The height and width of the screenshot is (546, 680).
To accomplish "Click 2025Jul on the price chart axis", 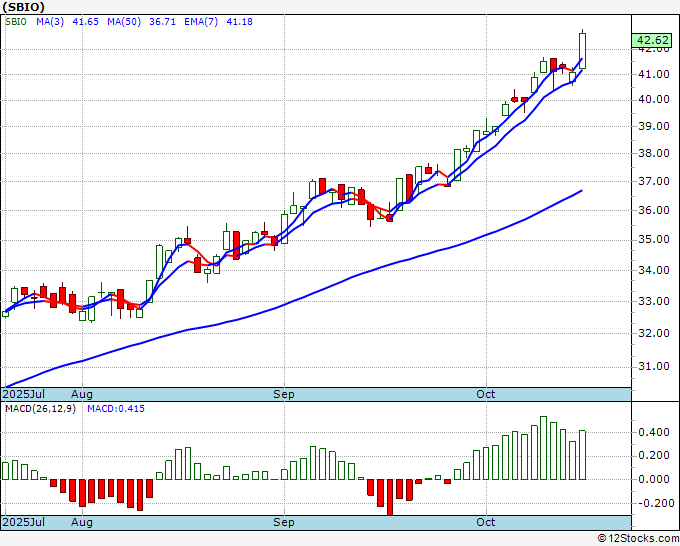I will pyautogui.click(x=24, y=394).
